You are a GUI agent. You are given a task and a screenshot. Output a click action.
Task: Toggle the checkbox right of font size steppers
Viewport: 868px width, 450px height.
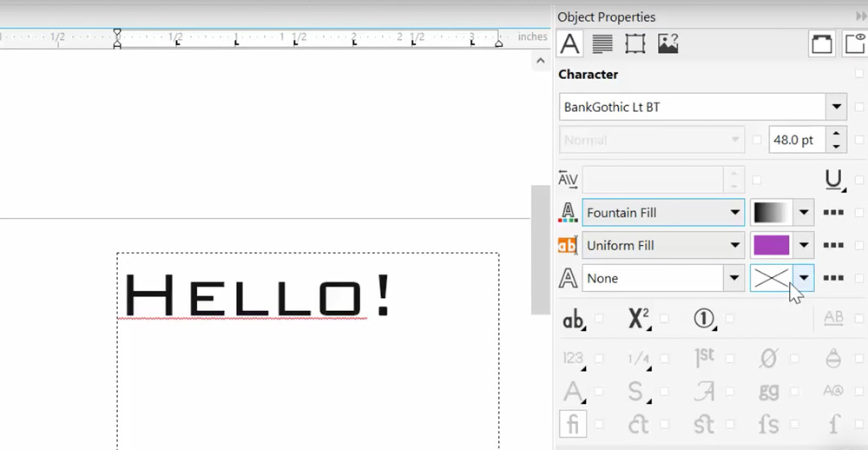(859, 140)
